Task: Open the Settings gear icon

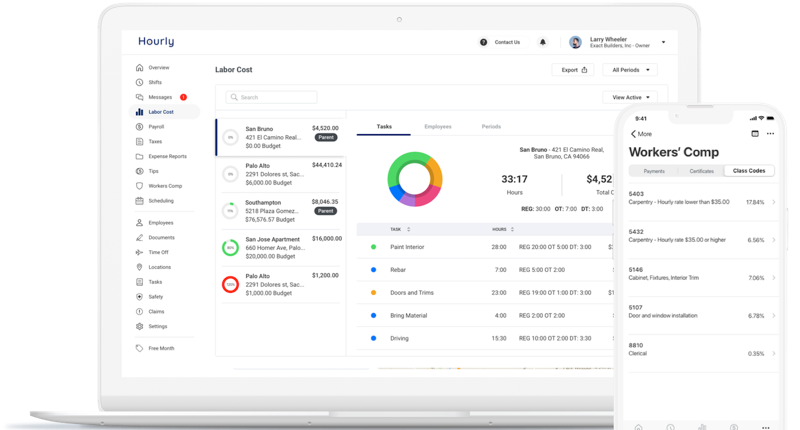Action: coord(139,326)
